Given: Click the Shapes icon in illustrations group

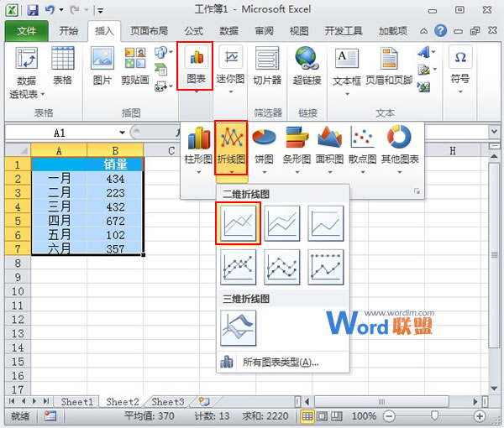Looking at the screenshot, I should tap(161, 52).
